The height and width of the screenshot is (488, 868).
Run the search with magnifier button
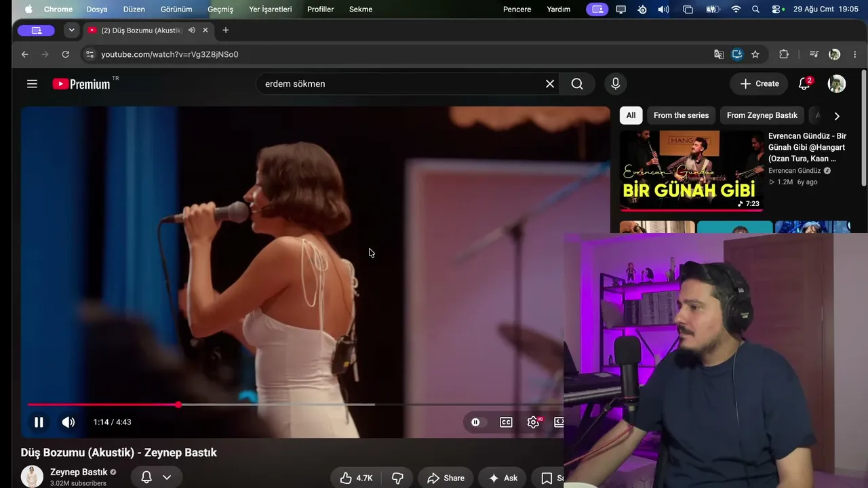(x=577, y=84)
